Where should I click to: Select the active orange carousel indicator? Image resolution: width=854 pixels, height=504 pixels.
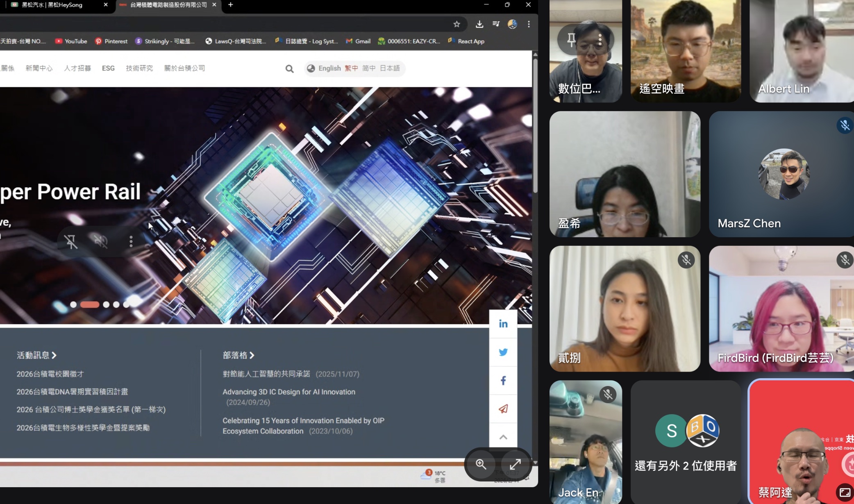click(x=90, y=304)
